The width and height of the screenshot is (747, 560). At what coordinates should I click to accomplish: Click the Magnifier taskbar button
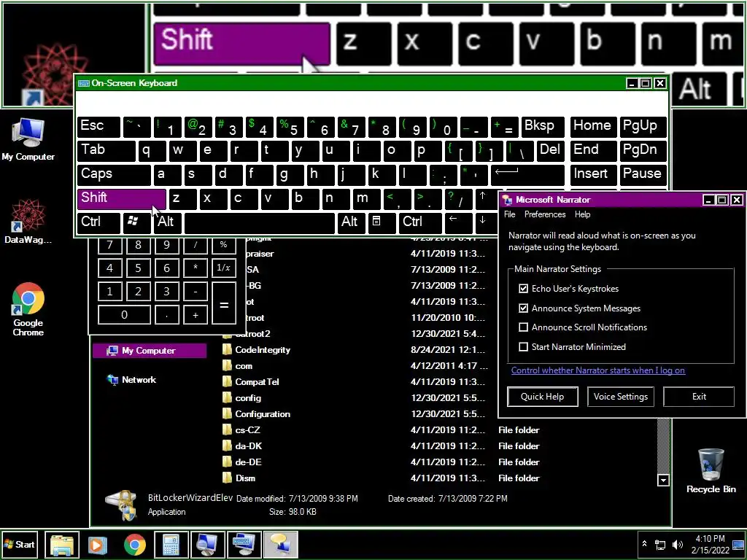(x=207, y=544)
